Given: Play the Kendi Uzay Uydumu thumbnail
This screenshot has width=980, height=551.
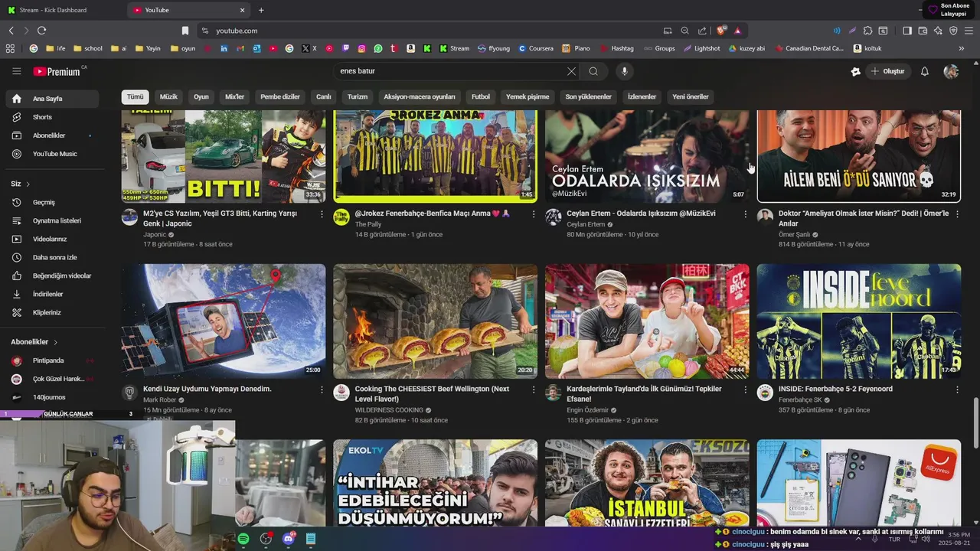Looking at the screenshot, I should [224, 321].
